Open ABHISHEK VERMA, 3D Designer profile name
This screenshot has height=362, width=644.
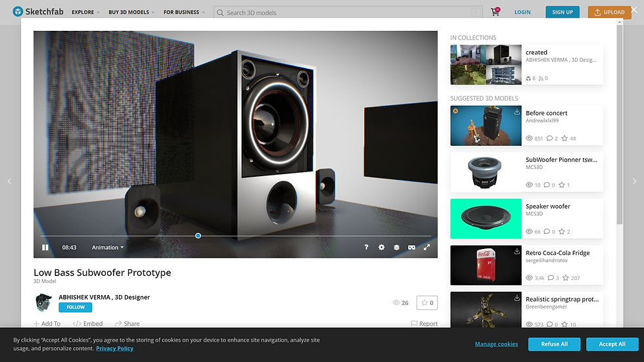104,297
